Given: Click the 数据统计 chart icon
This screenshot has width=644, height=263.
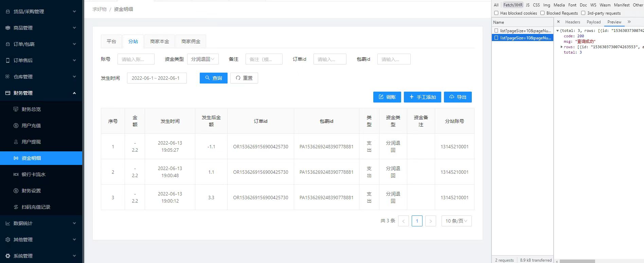Looking at the screenshot, I should (8, 223).
